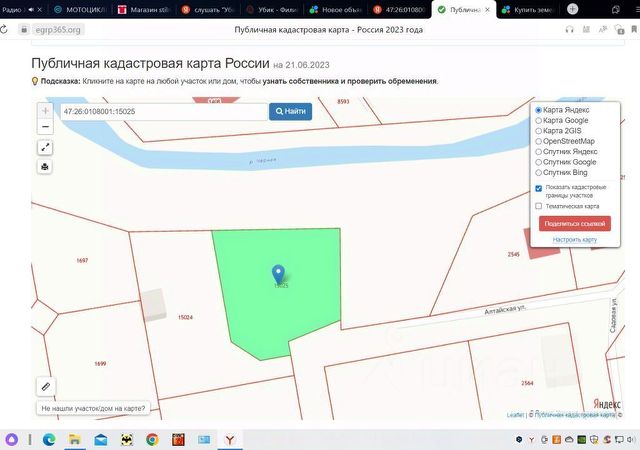Image resolution: width=640 pixels, height=450 pixels.
Task: Open File Explorer from the taskbar
Action: coord(74,439)
